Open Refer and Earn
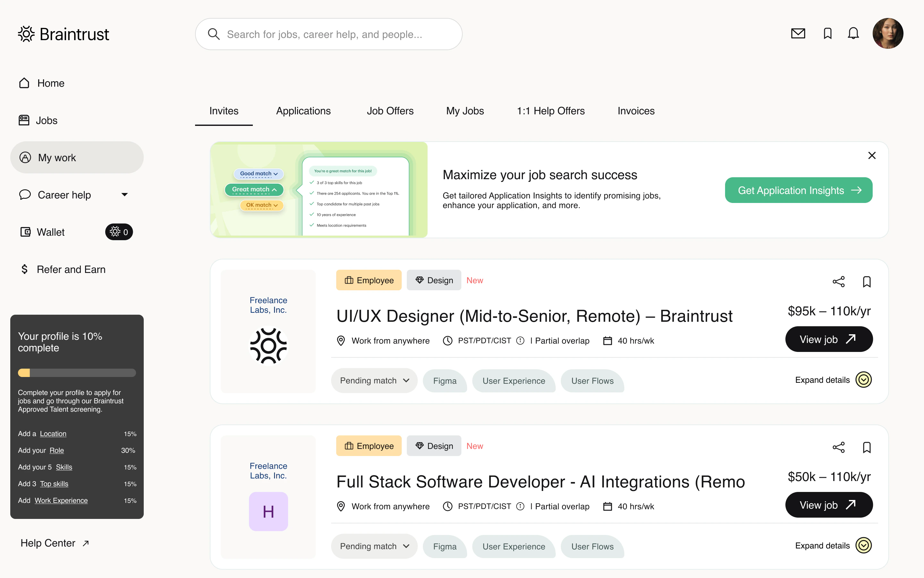This screenshot has height=578, width=924. coord(63,269)
